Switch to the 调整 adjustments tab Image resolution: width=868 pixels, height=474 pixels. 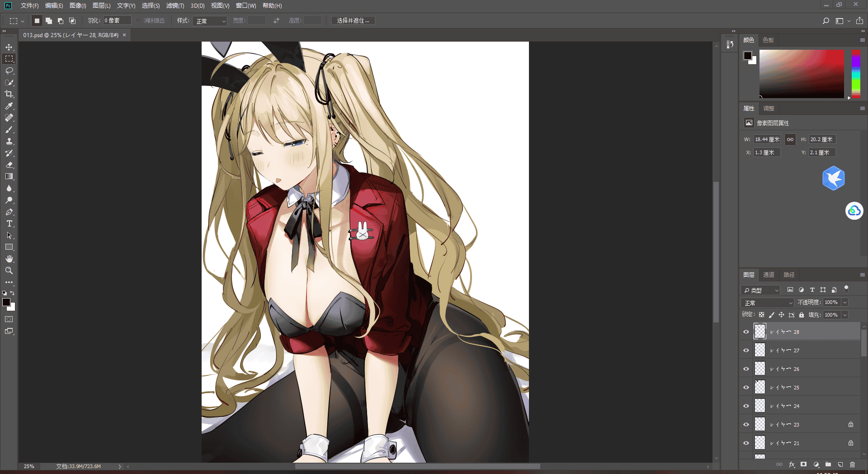[x=769, y=108]
